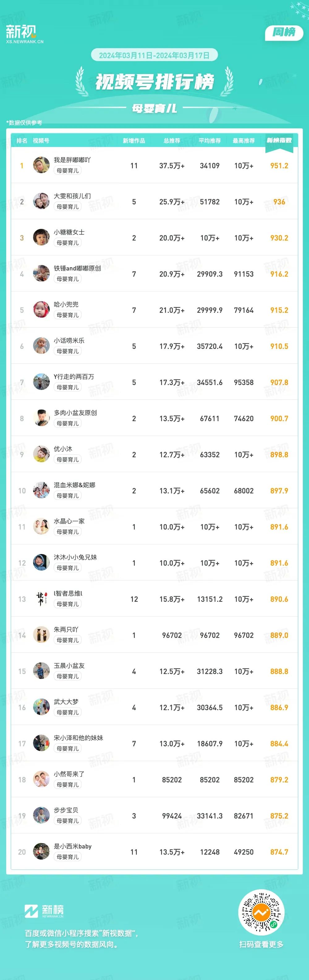Open the account name 水晶心一家
Viewport: 309px width, 980px height.
pyautogui.click(x=69, y=521)
